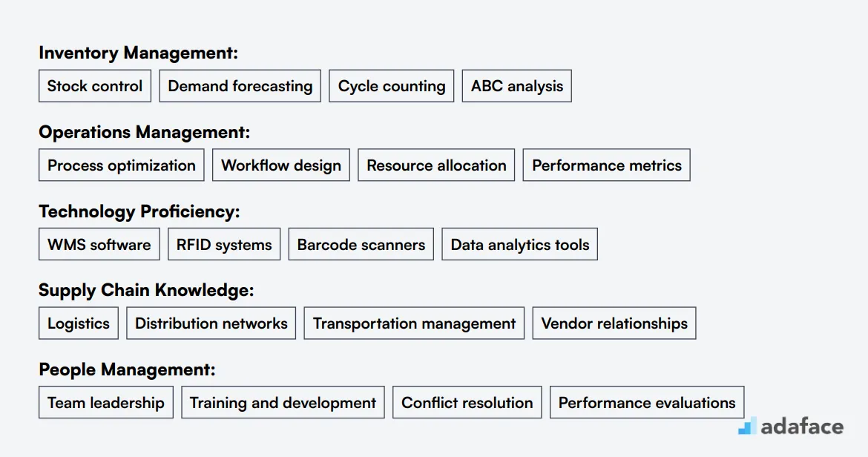
Task: Click the Vendor relationships tag
Action: [614, 323]
